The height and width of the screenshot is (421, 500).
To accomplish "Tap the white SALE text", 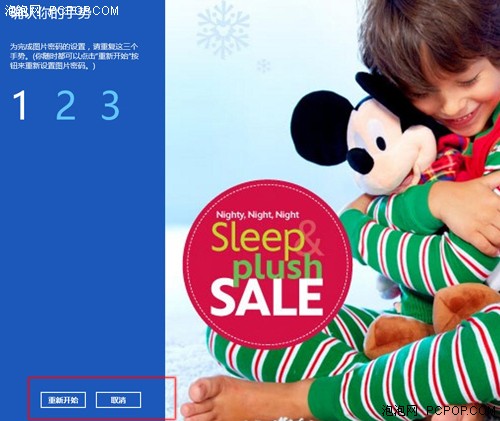I will coord(267,297).
